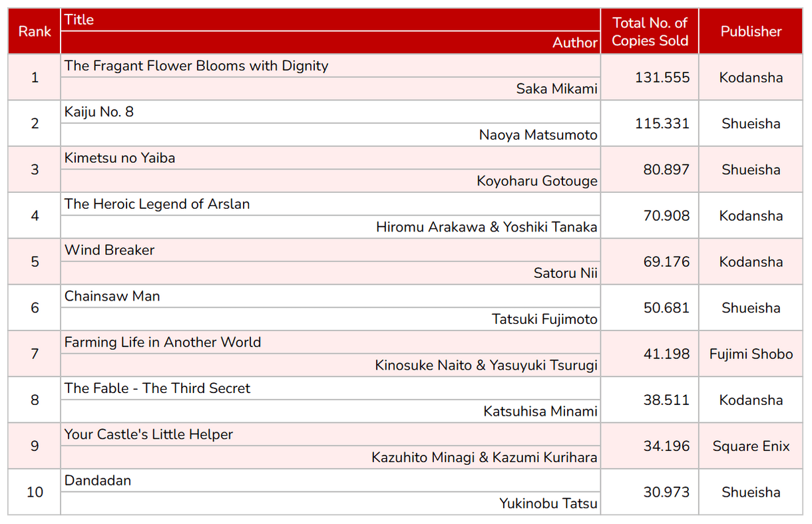Click Shueisha in the Kaiju No. 8 row
Viewport: 812px width, 524px height.
coord(751,124)
